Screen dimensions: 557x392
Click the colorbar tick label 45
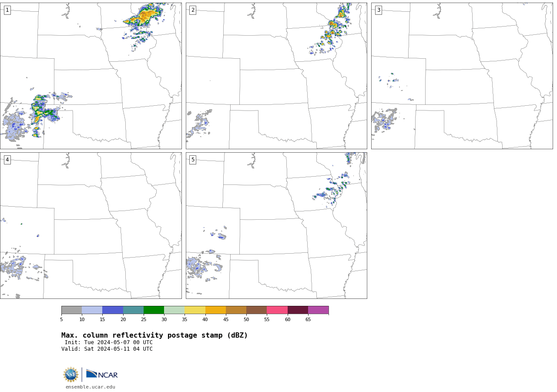click(x=226, y=320)
